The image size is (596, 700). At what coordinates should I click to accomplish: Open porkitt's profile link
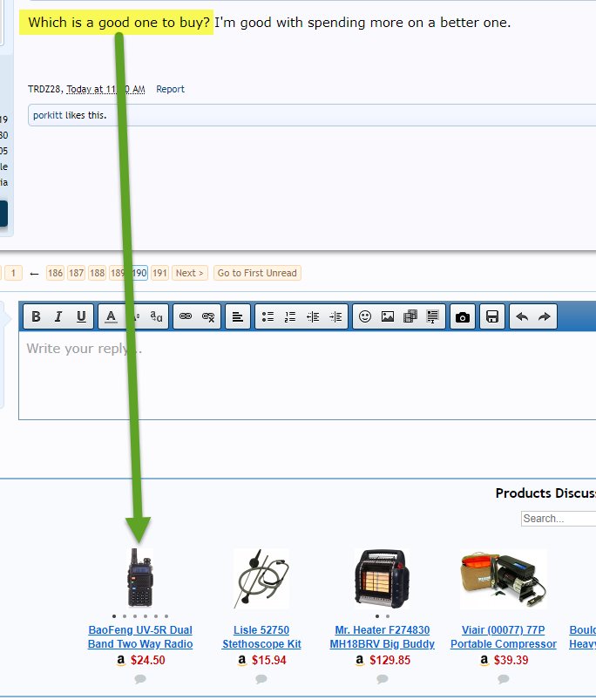click(48, 115)
